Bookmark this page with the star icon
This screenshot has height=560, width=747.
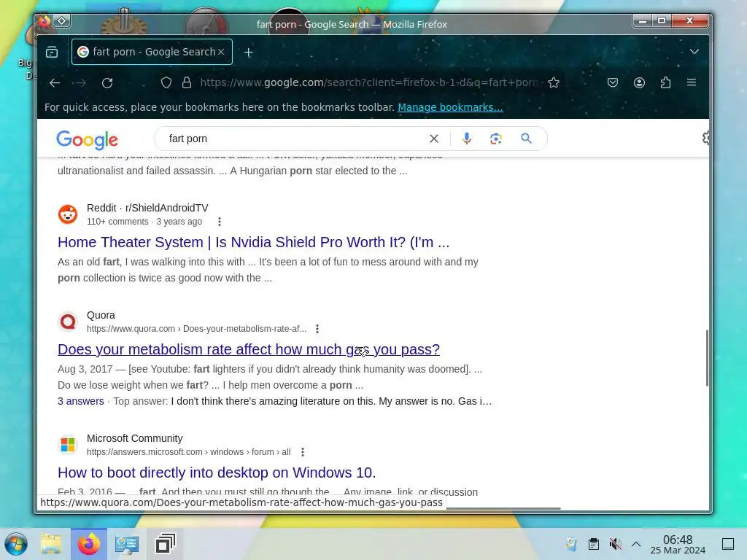pyautogui.click(x=553, y=83)
